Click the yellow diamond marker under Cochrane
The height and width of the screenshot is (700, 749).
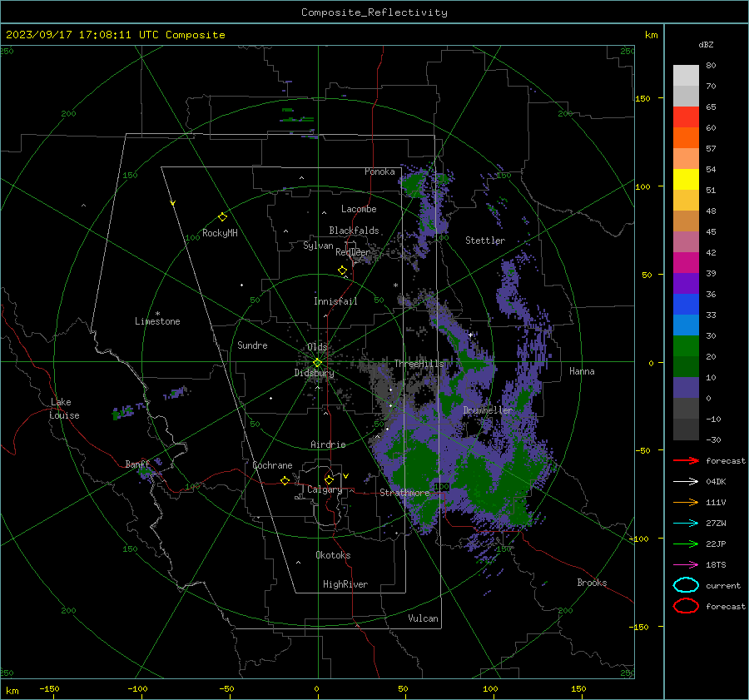pos(285,480)
